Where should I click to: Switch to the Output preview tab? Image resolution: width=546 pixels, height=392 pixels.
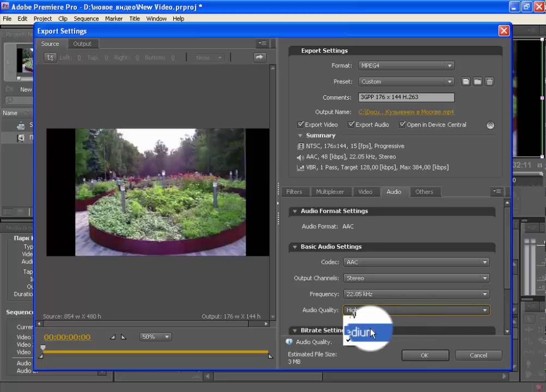tap(82, 44)
